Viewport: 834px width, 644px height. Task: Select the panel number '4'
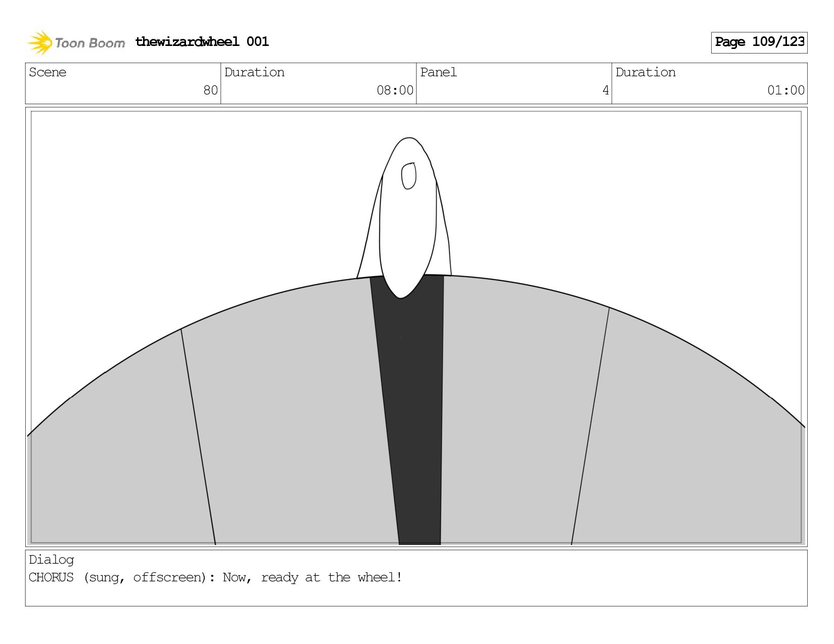click(606, 90)
